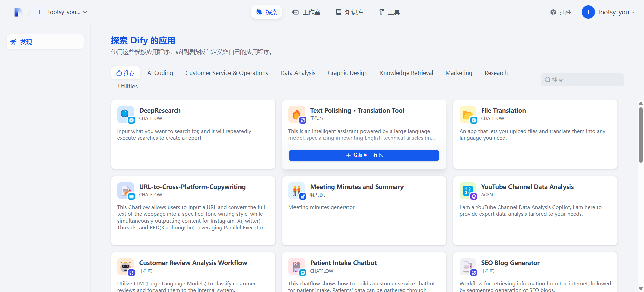This screenshot has height=292, width=644.
Task: Click the magnifier icon in search box
Action: [547, 80]
